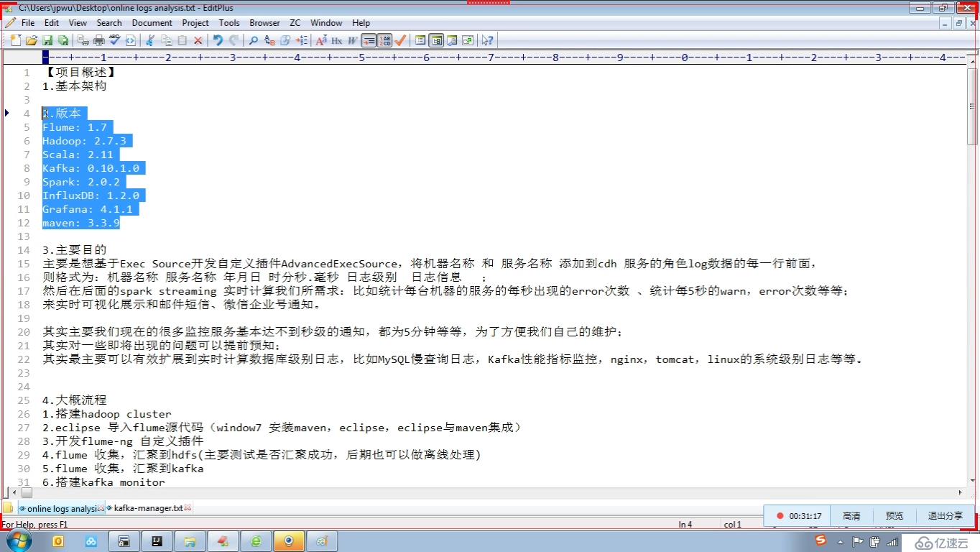Screen dimensions: 980x552
Task: Click the 高清 quality button
Action: (x=851, y=516)
